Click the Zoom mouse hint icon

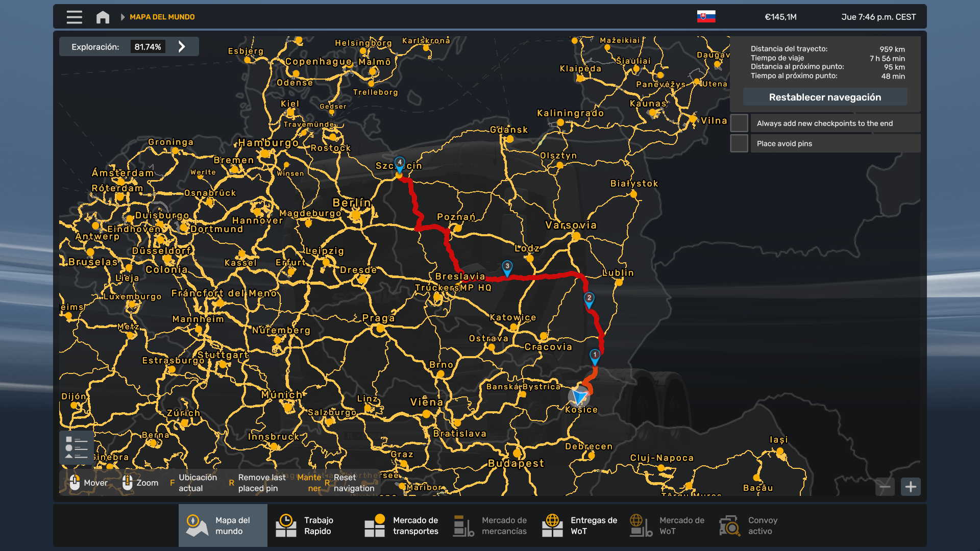[x=128, y=483]
